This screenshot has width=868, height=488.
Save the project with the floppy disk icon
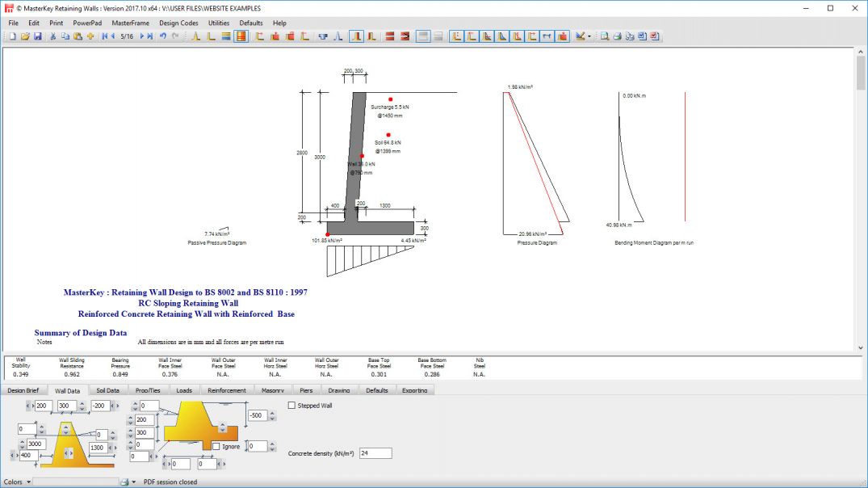[x=38, y=36]
